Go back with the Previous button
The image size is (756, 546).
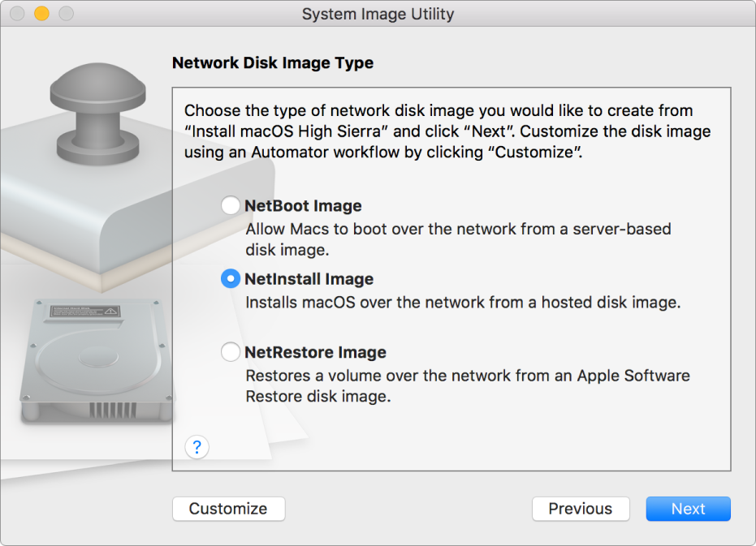(x=580, y=509)
